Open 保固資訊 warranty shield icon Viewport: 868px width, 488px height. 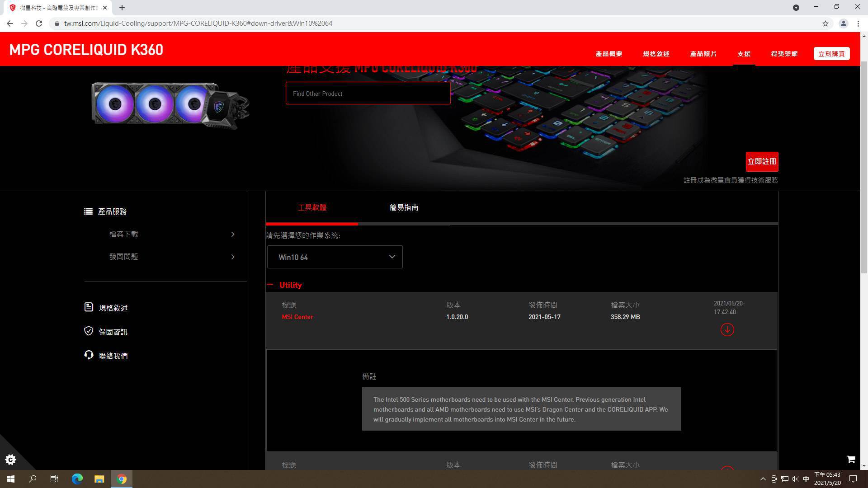click(x=89, y=331)
